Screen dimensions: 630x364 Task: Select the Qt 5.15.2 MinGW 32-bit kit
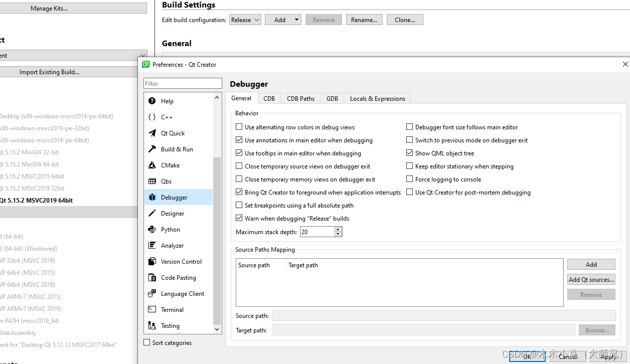coord(29,152)
